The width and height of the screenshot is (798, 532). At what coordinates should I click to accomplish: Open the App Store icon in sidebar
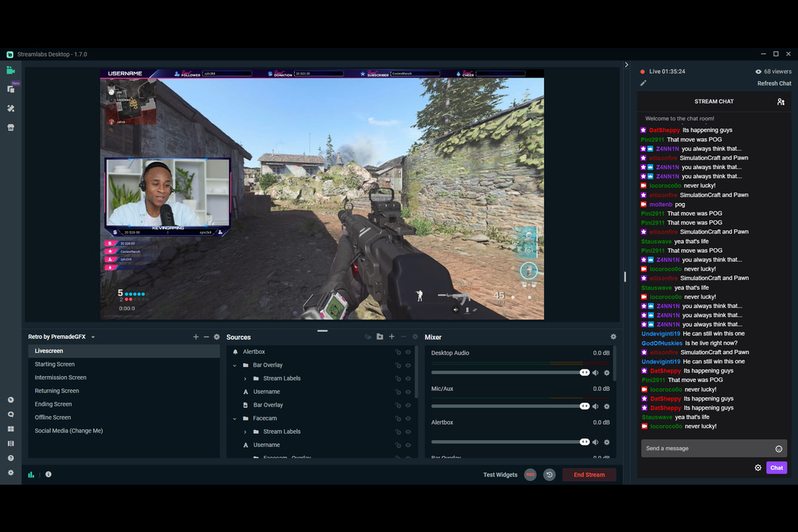(10, 128)
